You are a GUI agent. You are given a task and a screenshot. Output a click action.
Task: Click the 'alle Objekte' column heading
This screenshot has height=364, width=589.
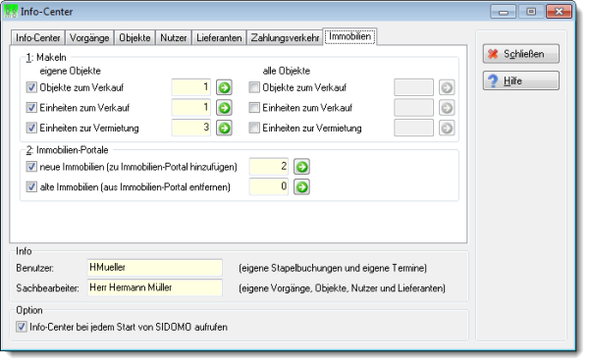tap(287, 71)
